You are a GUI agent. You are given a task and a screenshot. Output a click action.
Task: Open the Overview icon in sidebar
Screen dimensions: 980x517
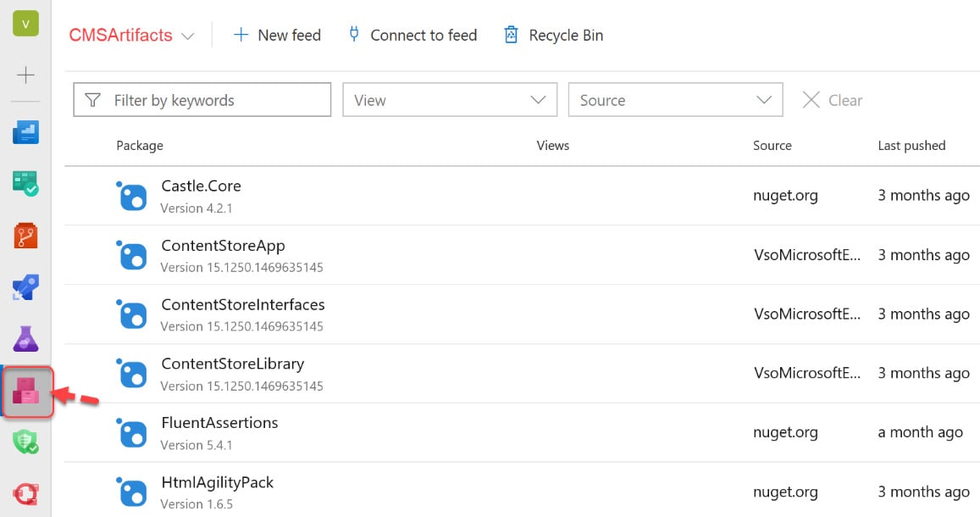click(25, 132)
